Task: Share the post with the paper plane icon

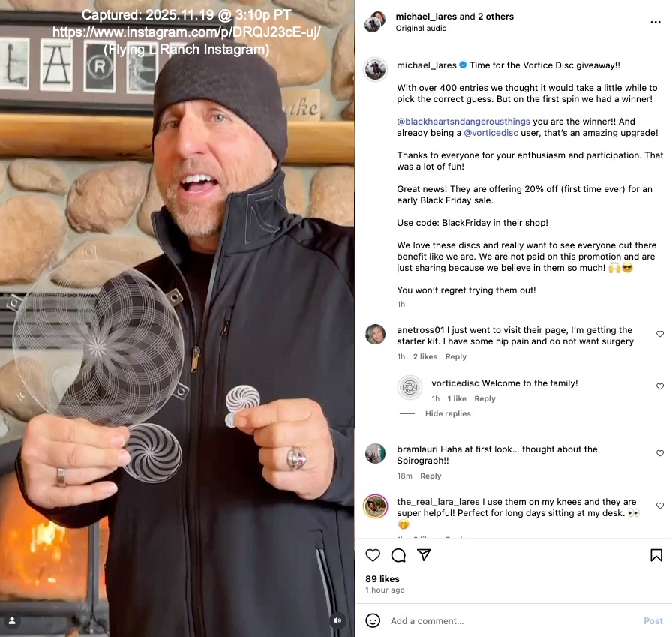Action: pyautogui.click(x=424, y=555)
